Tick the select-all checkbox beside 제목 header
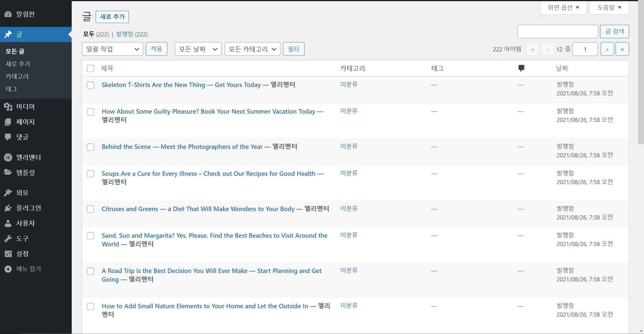Screen dimensions: 644x334 91,68
